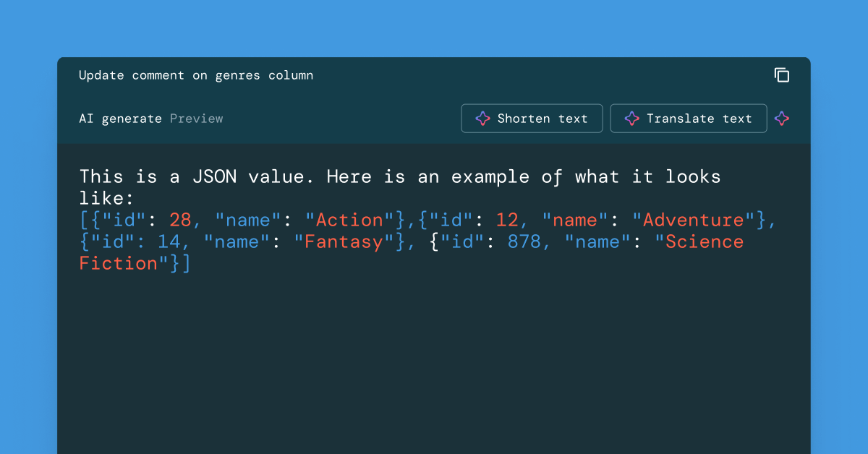Screen dimensions: 868x454
Task: Click sparkle icon inside Shorten text button
Action: [482, 119]
